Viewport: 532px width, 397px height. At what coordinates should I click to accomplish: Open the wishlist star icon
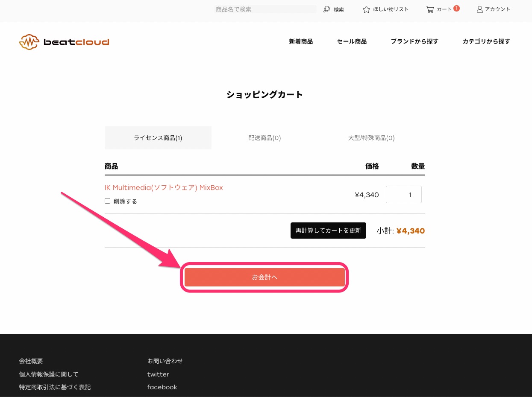[366, 9]
